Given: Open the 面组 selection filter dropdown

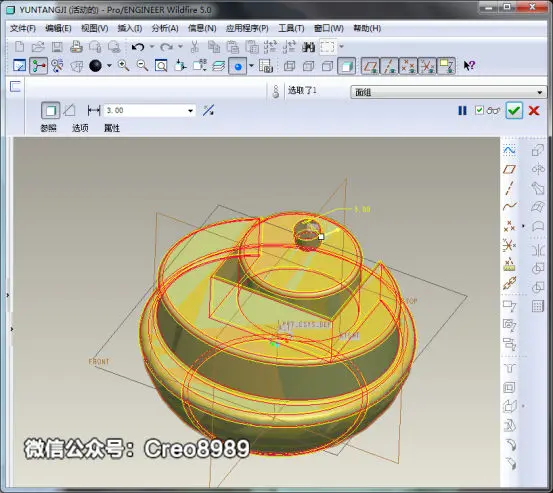Looking at the screenshot, I should click(x=448, y=92).
